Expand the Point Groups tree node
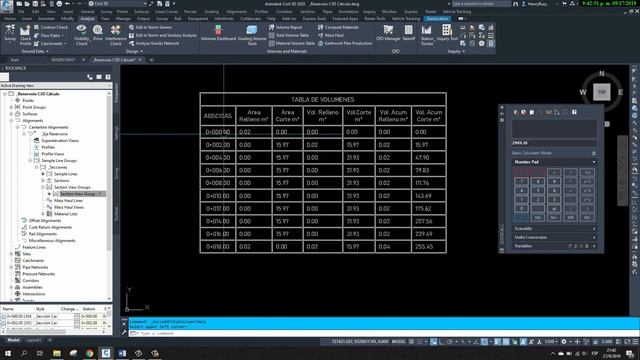 11,107
